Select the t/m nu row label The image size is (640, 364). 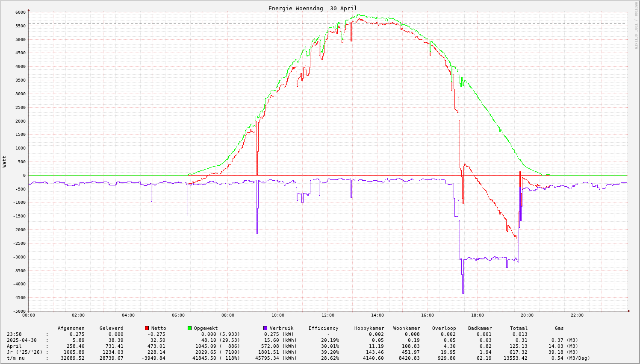click(16, 358)
